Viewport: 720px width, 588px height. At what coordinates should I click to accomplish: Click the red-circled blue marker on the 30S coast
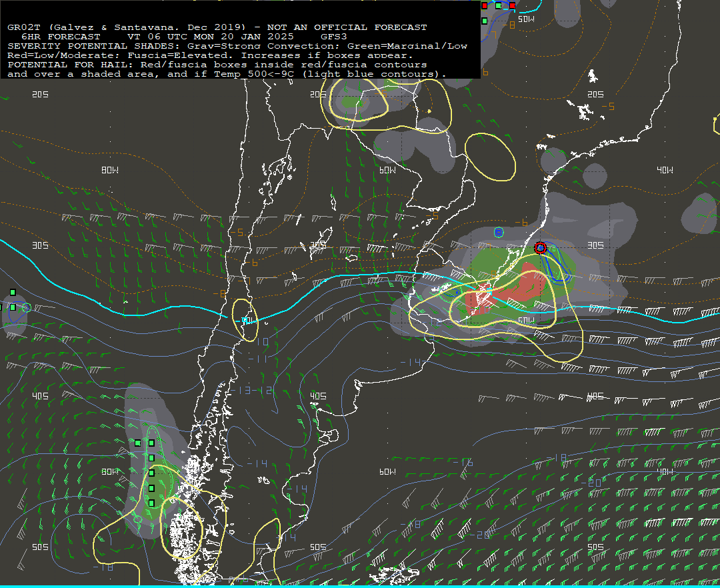(541, 248)
